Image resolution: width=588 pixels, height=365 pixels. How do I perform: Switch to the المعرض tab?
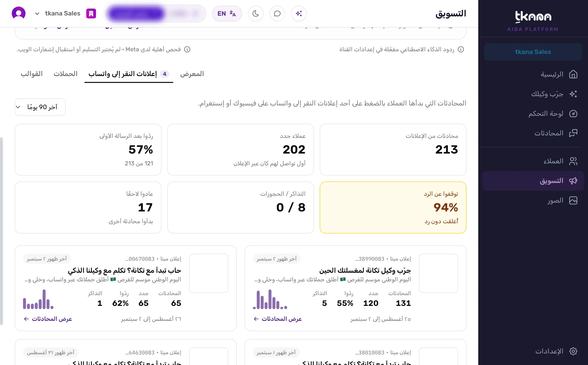192,74
